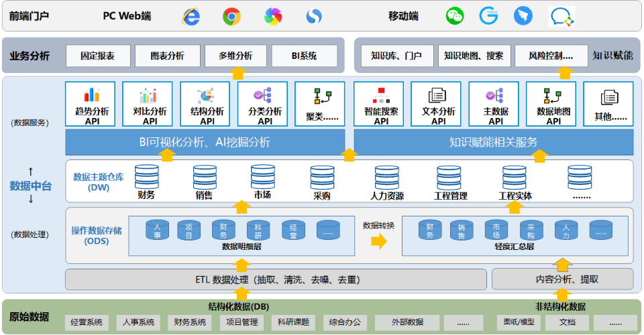
Task: Select the 趋势分析 API bar chart icon
Action: 91,95
